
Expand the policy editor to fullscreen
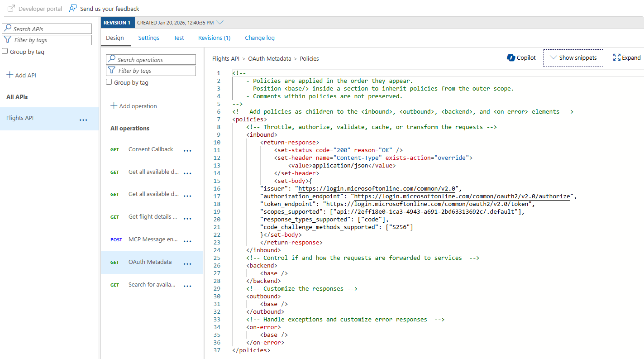[x=627, y=58]
